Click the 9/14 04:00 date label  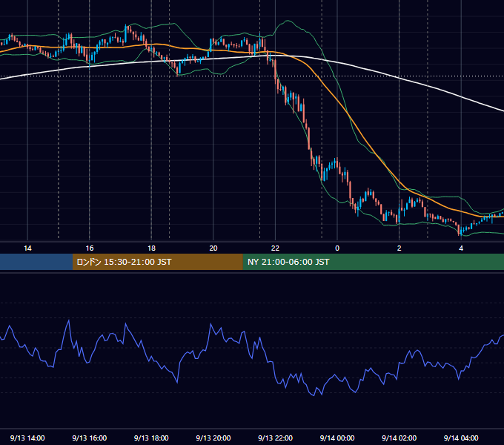tap(461, 438)
